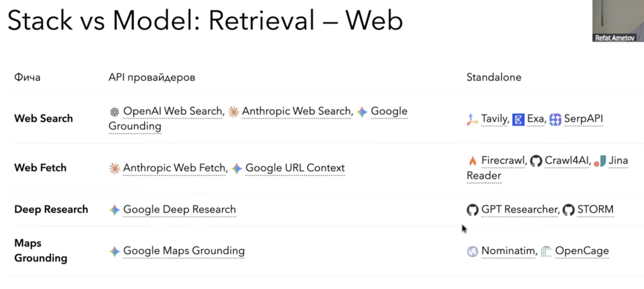Click the Tavily logo icon
The width and height of the screenshot is (644, 289).
coord(472,119)
